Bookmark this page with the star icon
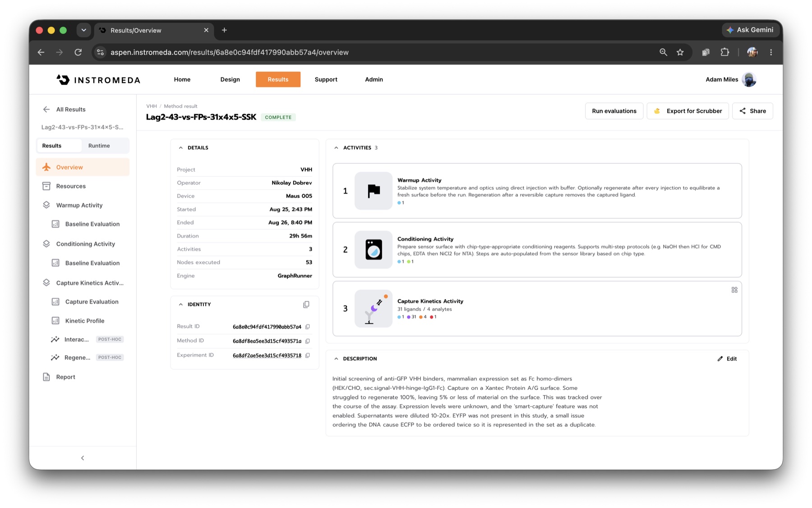The image size is (812, 508). [680, 52]
